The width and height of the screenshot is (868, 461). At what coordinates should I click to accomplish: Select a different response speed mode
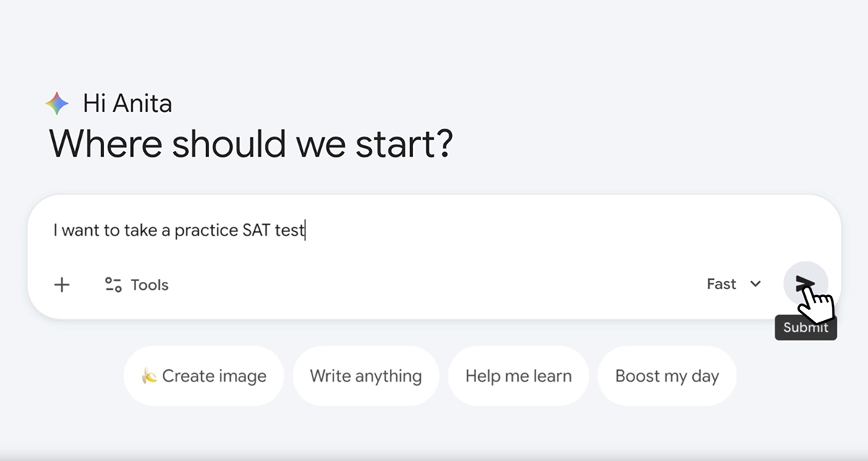(x=733, y=284)
